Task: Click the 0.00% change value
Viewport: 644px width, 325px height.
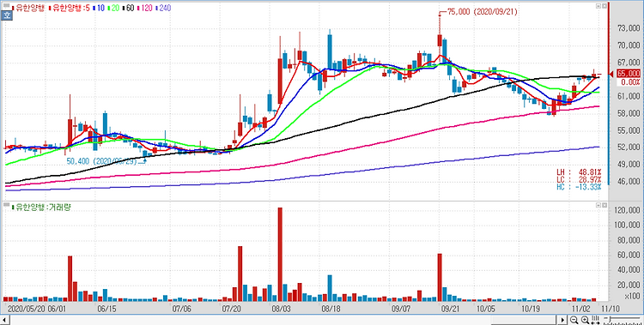Action: pyautogui.click(x=630, y=82)
